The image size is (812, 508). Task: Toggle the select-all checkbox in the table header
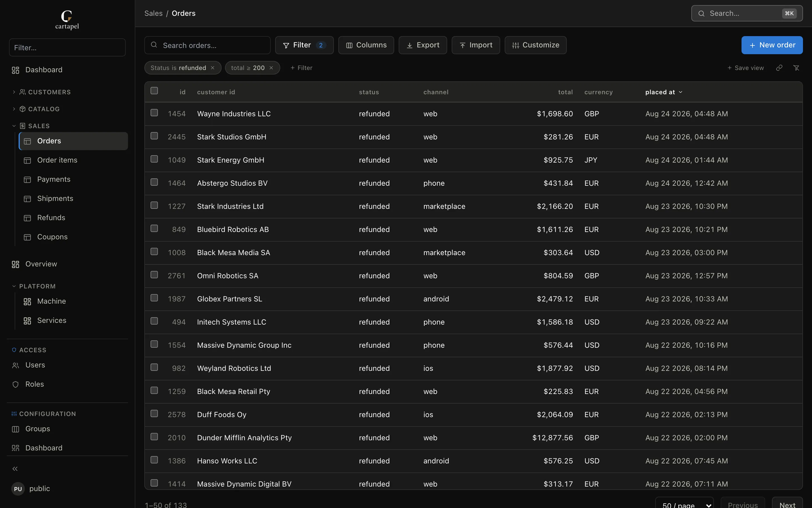tap(154, 91)
